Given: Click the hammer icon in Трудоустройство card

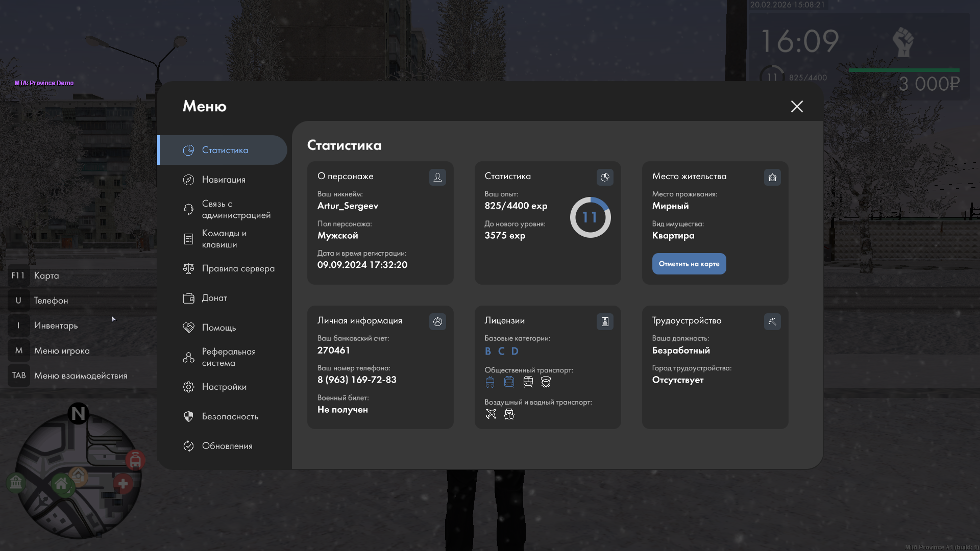Looking at the screenshot, I should point(772,321).
